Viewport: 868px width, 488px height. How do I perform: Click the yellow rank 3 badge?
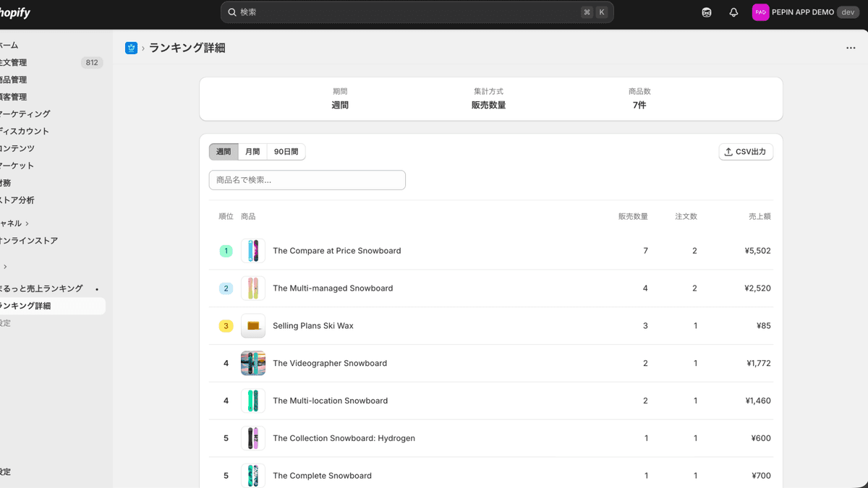point(226,325)
